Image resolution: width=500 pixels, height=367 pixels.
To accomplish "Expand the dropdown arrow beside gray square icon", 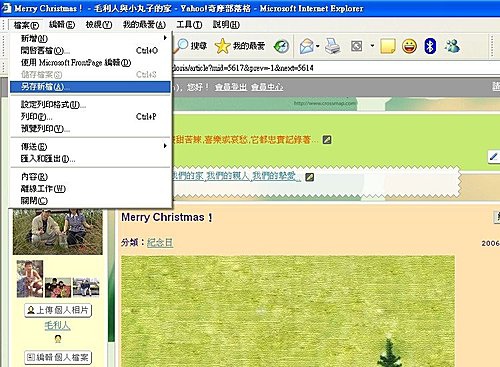I will click(x=372, y=46).
